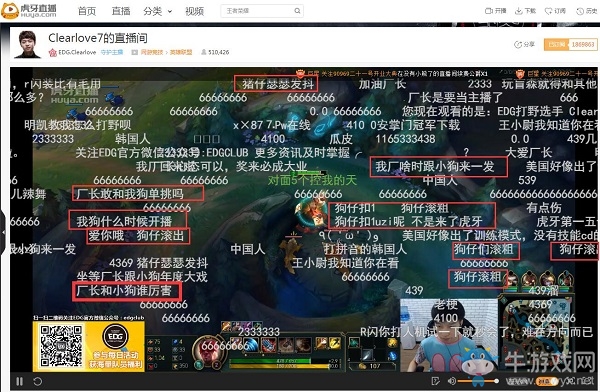
Task: Open the 网游竞技 category link
Action: click(152, 52)
